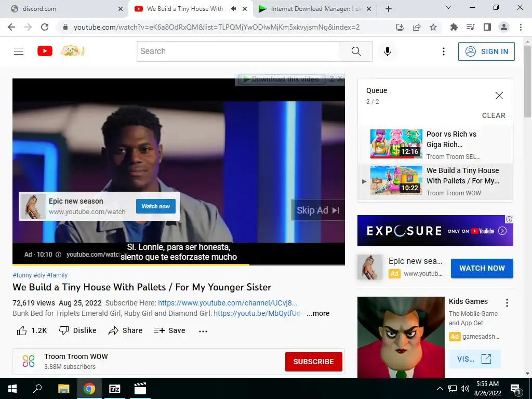Open 7-Zip from the taskbar

click(114, 389)
